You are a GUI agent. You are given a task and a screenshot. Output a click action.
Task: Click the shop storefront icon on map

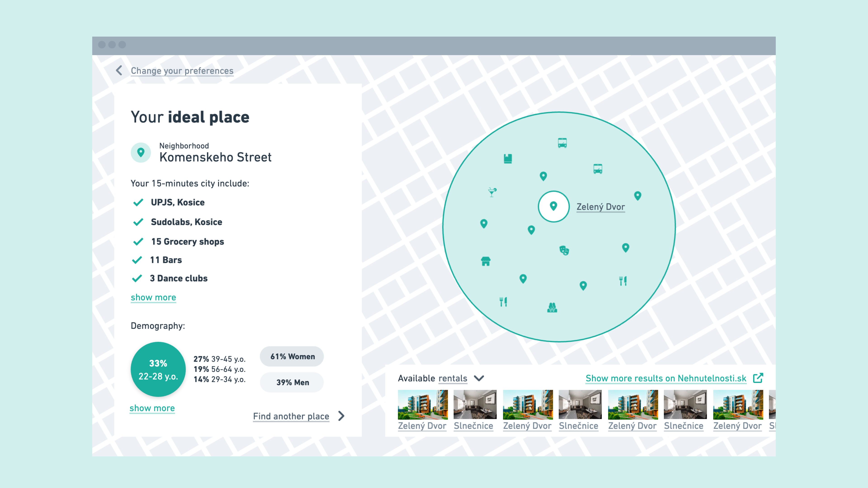click(x=486, y=261)
